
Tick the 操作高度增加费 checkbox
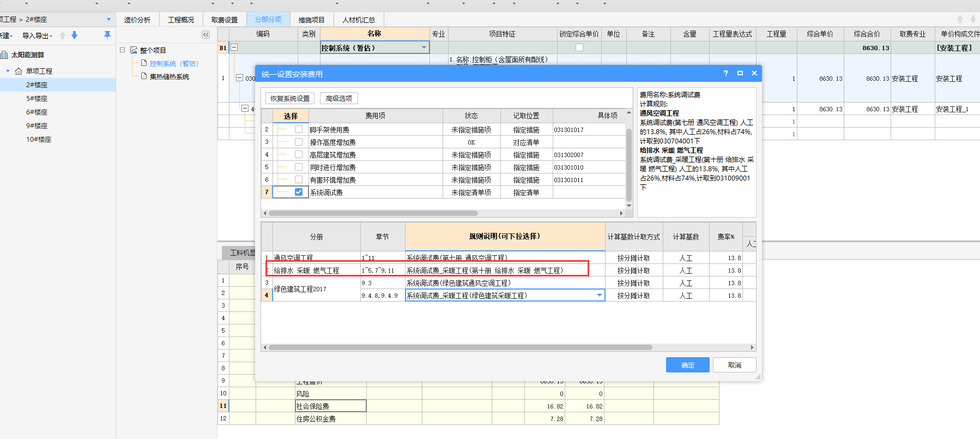(x=299, y=142)
